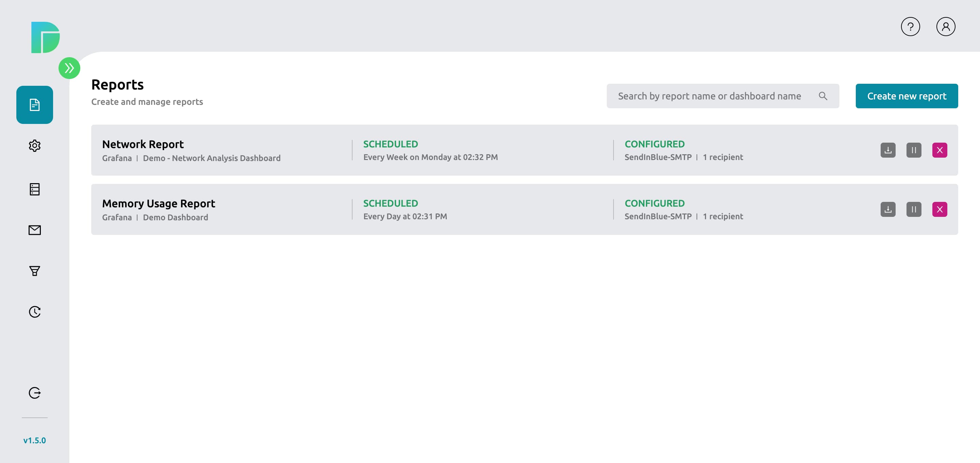Pause the Memory Usage Report schedule
This screenshot has height=463, width=980.
pos(914,209)
